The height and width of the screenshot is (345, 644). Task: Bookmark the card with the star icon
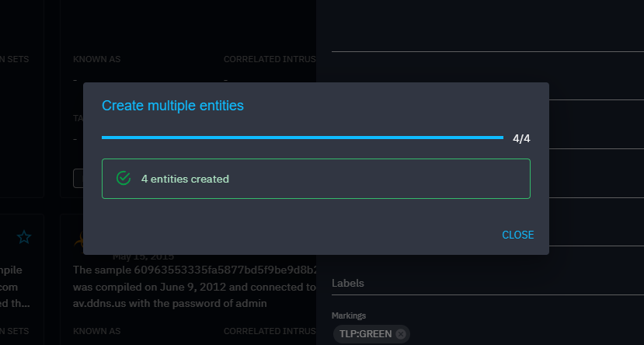[x=24, y=237]
